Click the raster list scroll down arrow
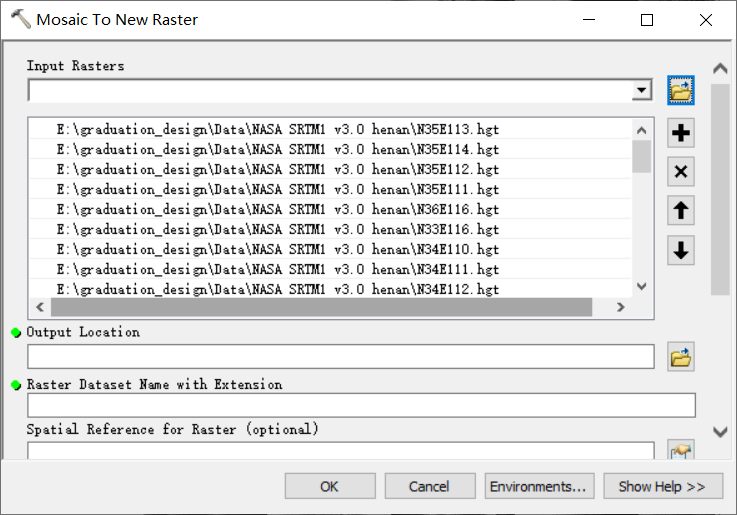Viewport: 737px width, 515px height. tap(642, 286)
